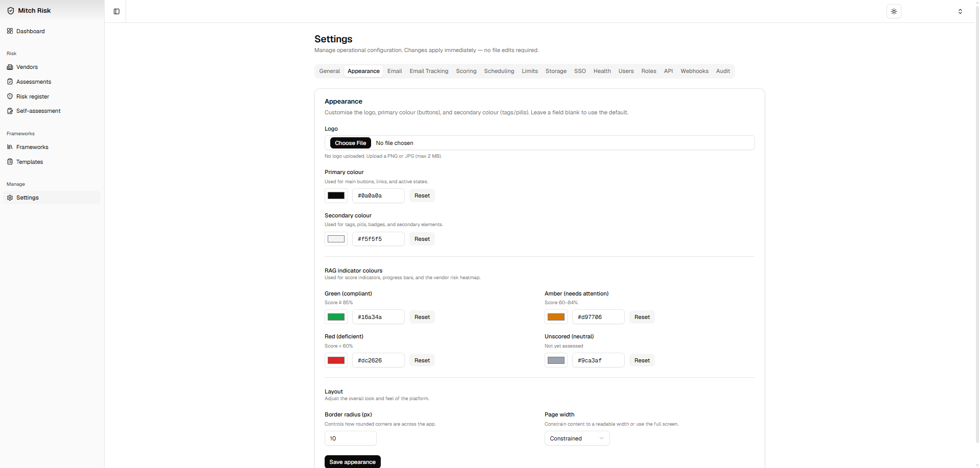Open the Amber colour swatch picker

(x=556, y=317)
